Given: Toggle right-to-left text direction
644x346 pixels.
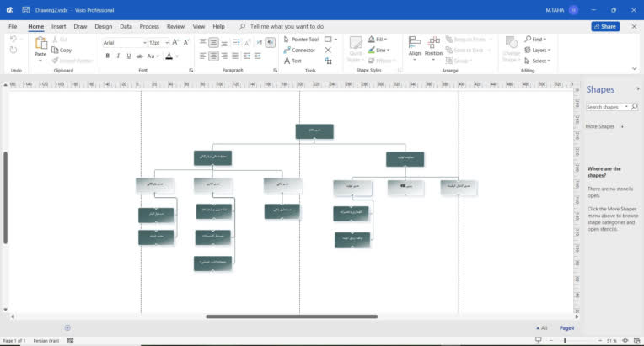Looking at the screenshot, I should coord(271,42).
